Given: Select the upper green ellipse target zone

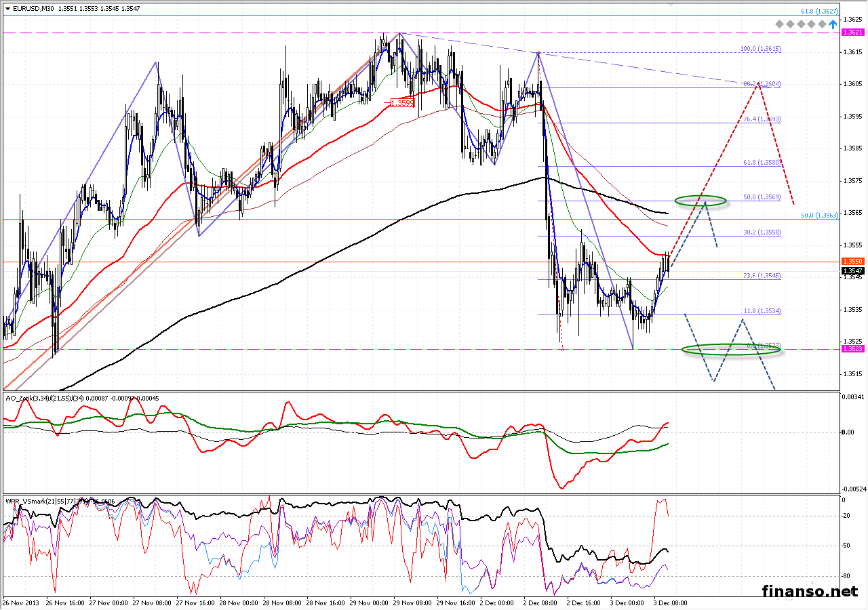Looking at the screenshot, I should 701,200.
